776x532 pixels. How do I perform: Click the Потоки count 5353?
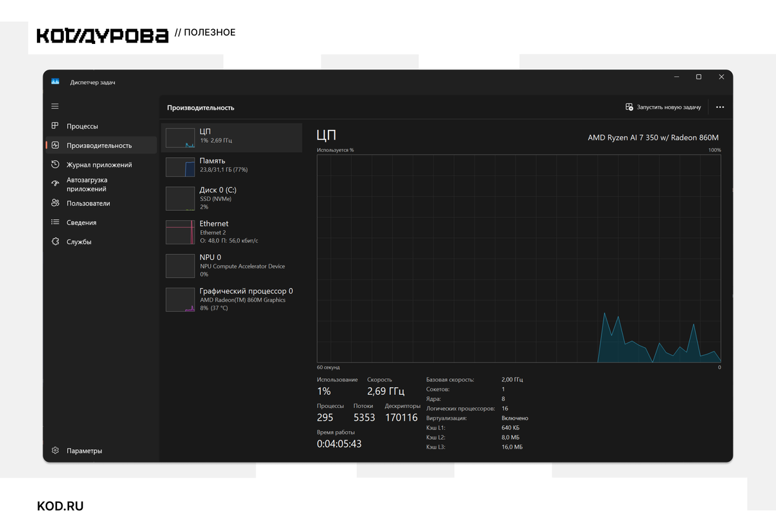tap(364, 418)
